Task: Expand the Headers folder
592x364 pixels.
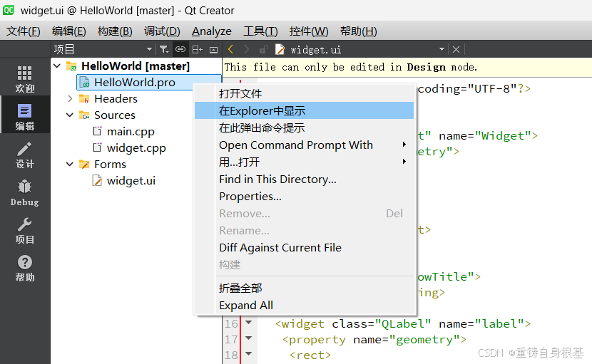Action: 70,98
